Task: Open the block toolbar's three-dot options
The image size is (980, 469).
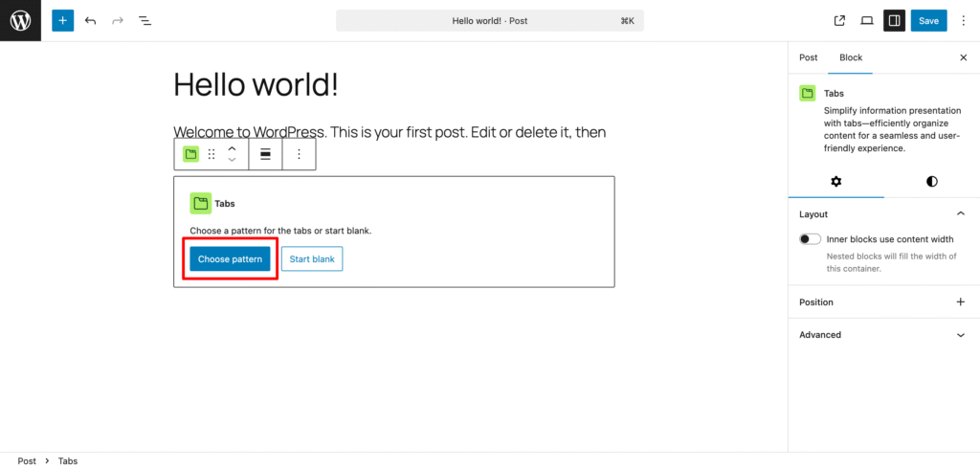Action: 299,154
